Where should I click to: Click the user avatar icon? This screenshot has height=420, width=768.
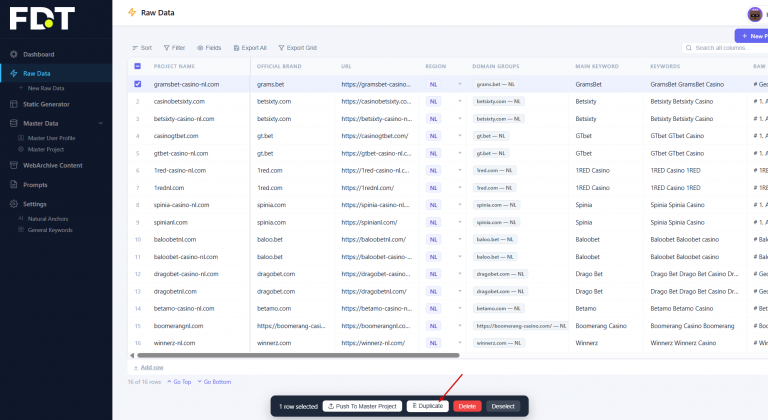(754, 15)
